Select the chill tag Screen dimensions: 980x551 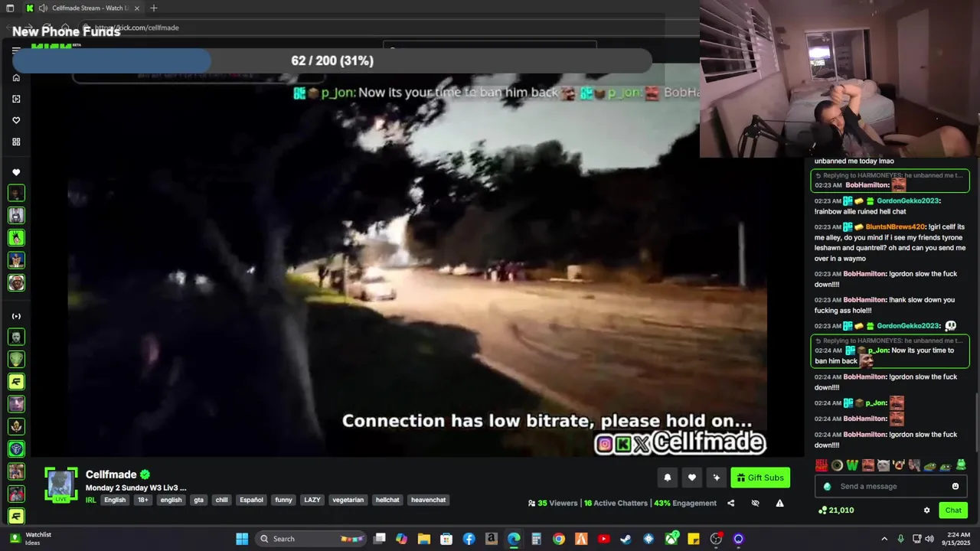tap(221, 500)
